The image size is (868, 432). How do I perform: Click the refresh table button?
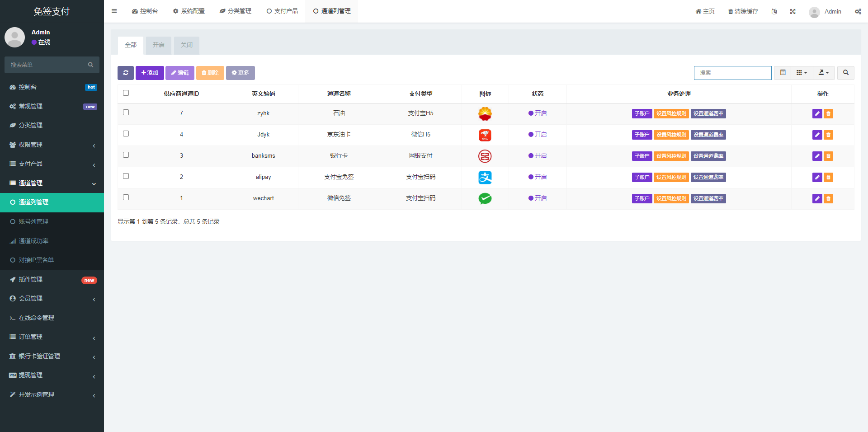click(126, 73)
